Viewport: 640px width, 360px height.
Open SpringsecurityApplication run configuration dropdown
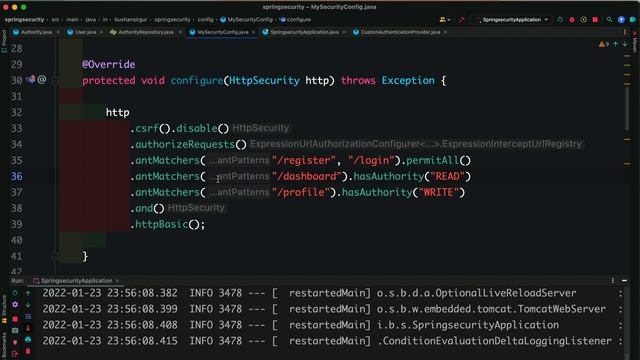[x=511, y=20]
